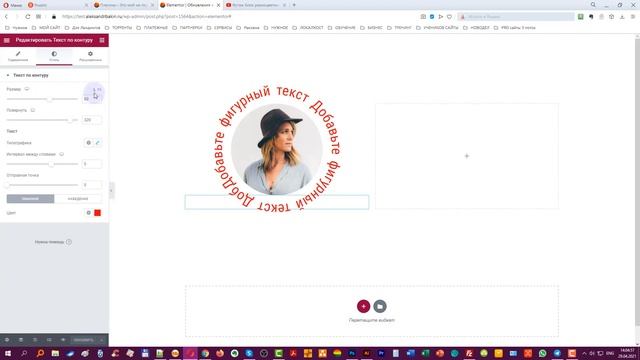Edit Типографика with the pencil icon
The width and height of the screenshot is (640, 360).
(x=97, y=143)
